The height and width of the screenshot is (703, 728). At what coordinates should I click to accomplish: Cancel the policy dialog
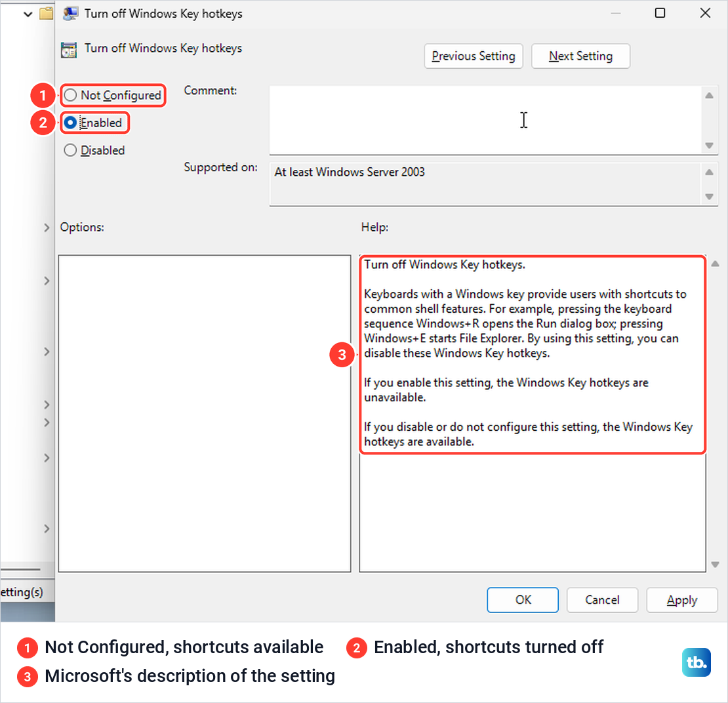coord(602,600)
